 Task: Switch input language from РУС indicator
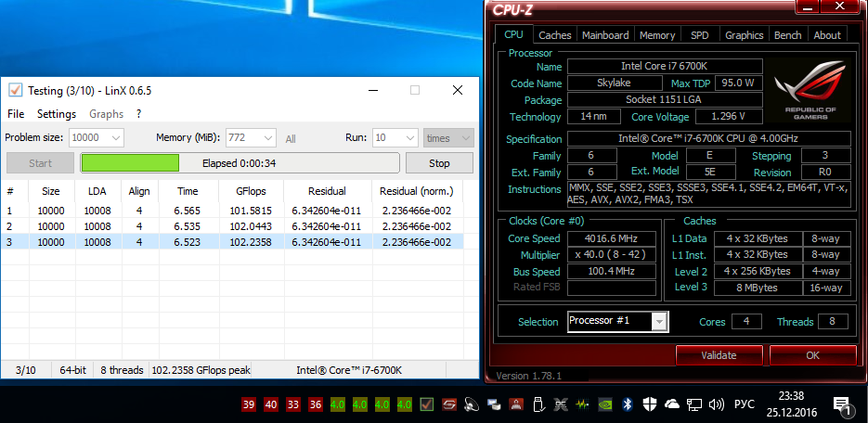pos(744,404)
